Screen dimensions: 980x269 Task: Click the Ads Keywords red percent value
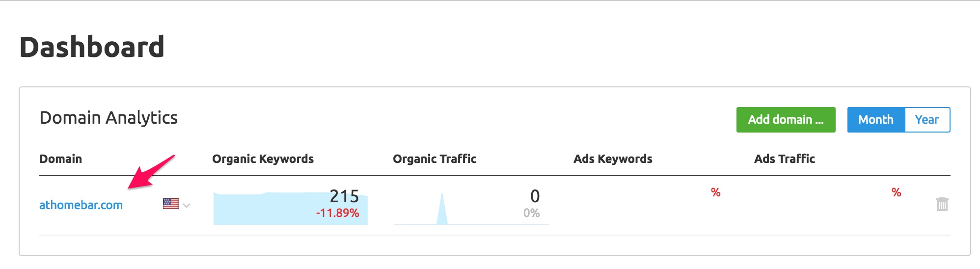pos(716,192)
